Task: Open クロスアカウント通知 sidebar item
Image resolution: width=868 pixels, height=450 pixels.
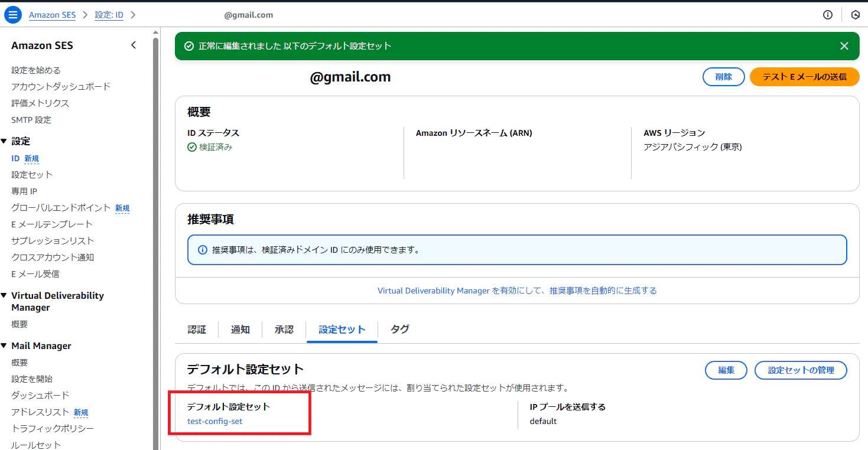Action: tap(53, 257)
